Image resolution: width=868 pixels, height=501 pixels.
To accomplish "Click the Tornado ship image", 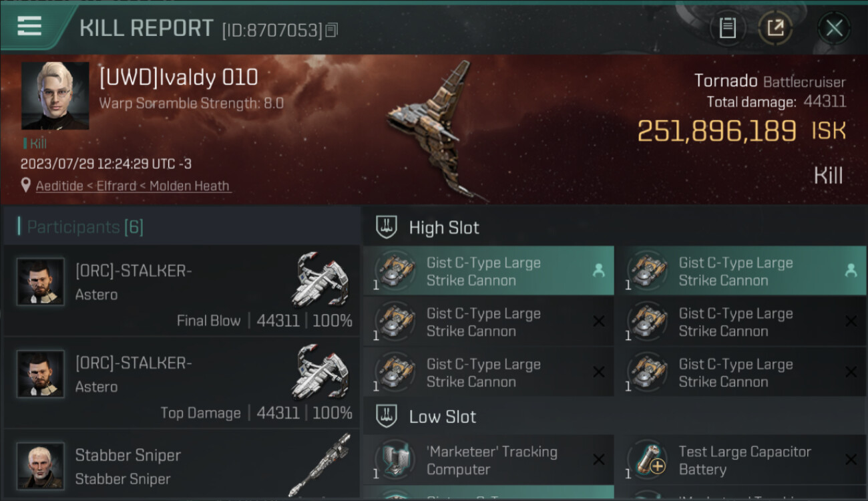I will tap(434, 130).
